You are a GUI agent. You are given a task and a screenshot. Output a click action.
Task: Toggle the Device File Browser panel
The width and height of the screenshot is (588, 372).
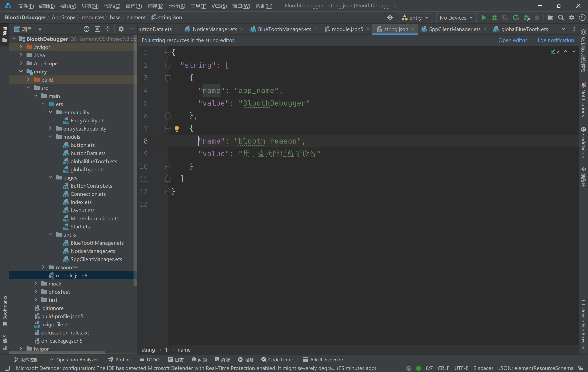pos(583,325)
